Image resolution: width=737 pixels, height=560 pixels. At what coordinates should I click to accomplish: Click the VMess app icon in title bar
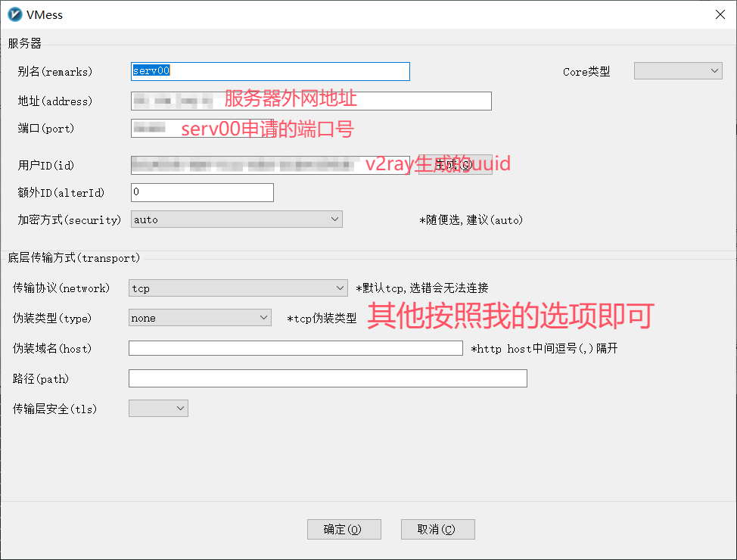point(14,14)
